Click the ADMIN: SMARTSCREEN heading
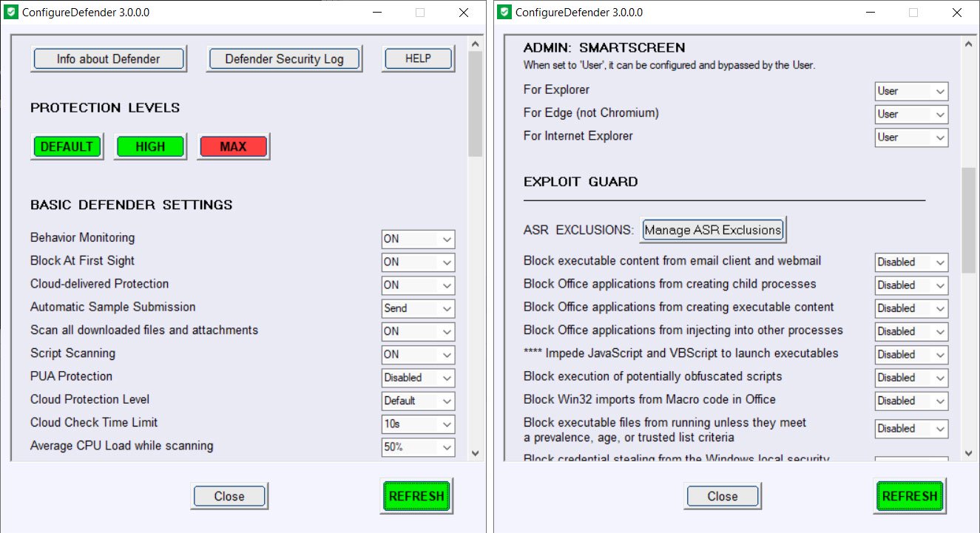 [604, 48]
